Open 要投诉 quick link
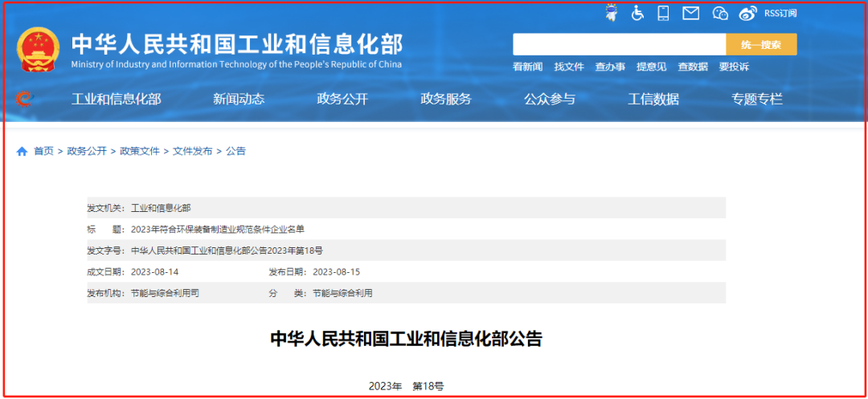Screen dimensions: 868x399 [734, 67]
